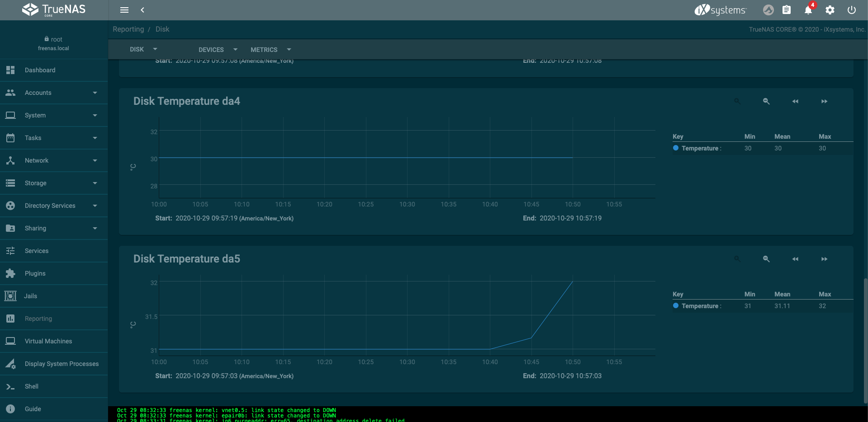Click the TrueNAS Core logo
This screenshot has height=422, width=868.
click(54, 9)
